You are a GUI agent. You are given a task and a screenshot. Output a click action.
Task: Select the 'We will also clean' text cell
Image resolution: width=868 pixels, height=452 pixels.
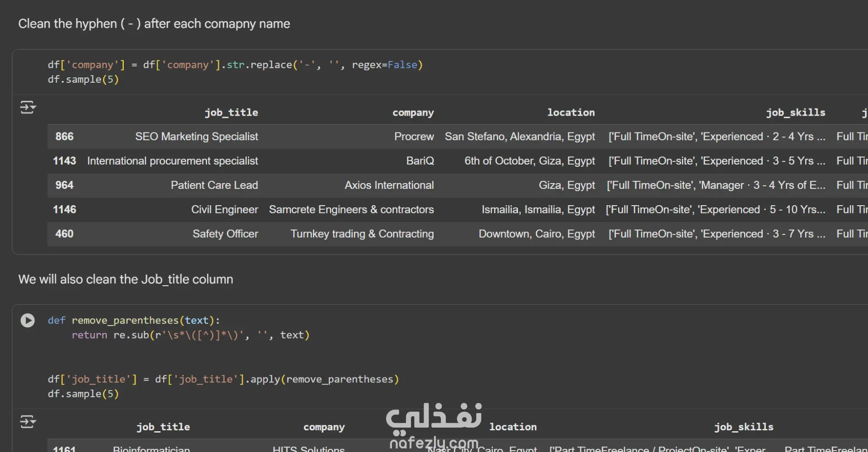pos(126,279)
